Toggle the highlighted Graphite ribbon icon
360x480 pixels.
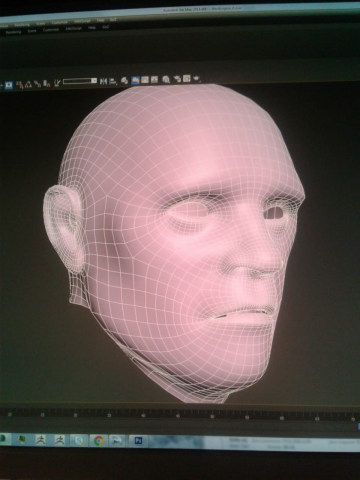point(136,80)
